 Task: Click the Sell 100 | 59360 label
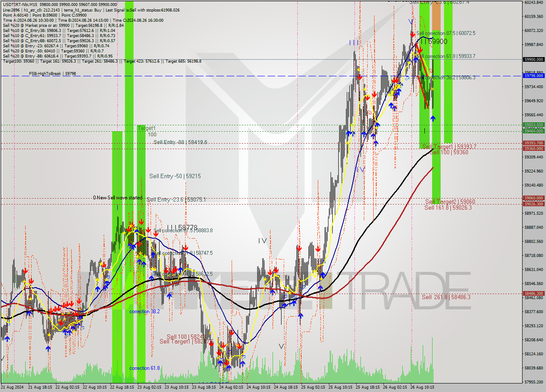(449, 152)
